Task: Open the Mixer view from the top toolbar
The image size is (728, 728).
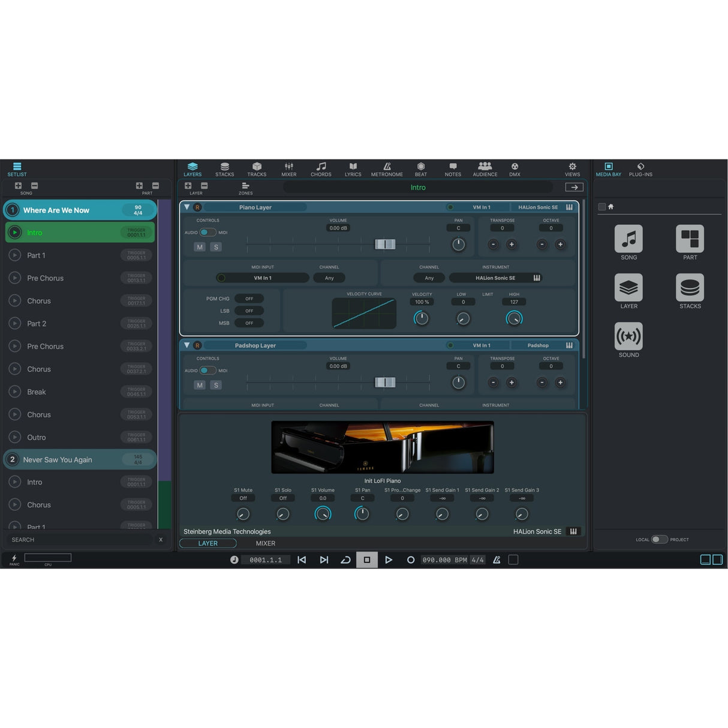Action: click(288, 169)
